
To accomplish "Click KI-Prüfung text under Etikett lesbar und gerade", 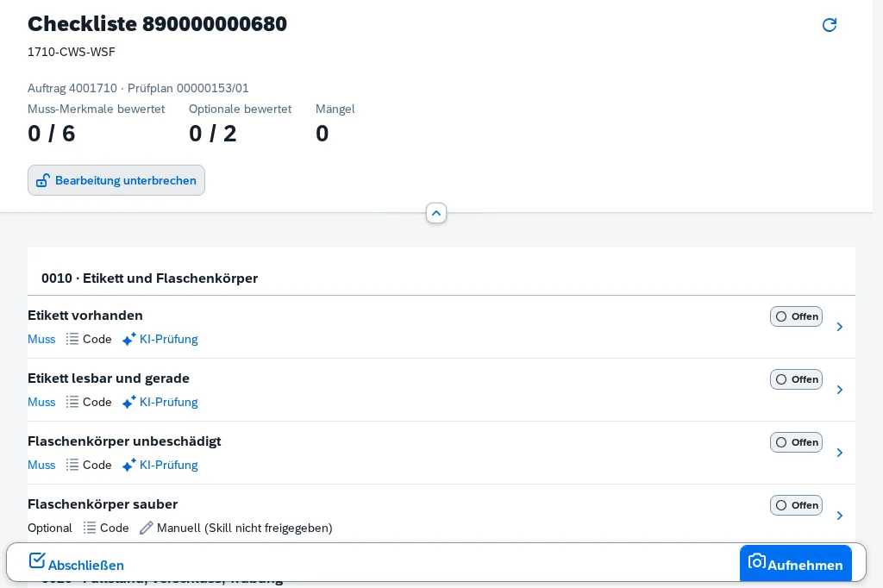I will coord(169,402).
